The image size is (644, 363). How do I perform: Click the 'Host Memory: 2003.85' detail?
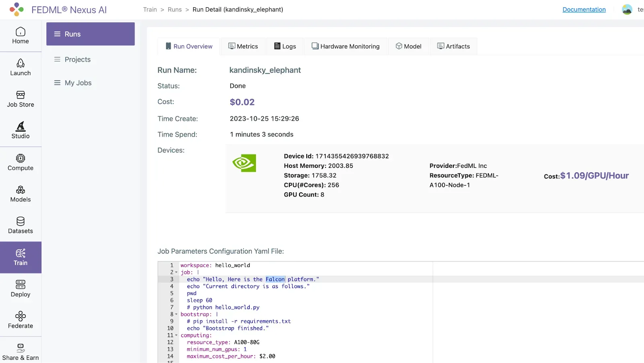[x=318, y=166]
